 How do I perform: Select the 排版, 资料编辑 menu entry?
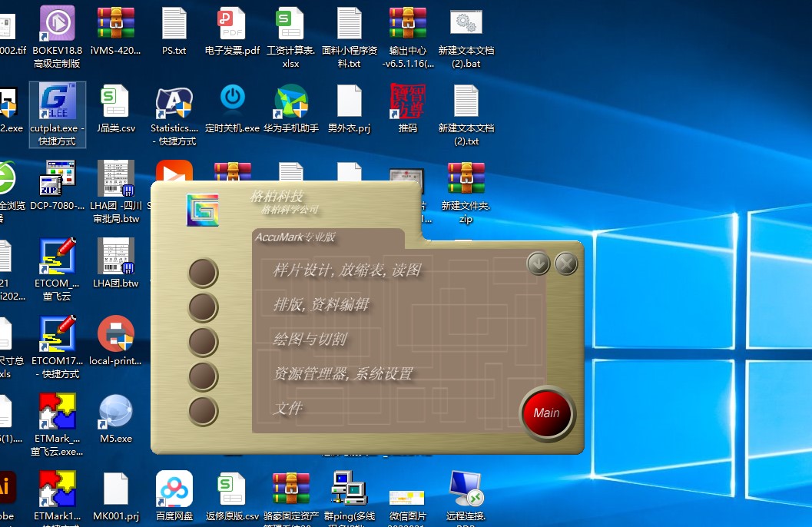pyautogui.click(x=321, y=304)
